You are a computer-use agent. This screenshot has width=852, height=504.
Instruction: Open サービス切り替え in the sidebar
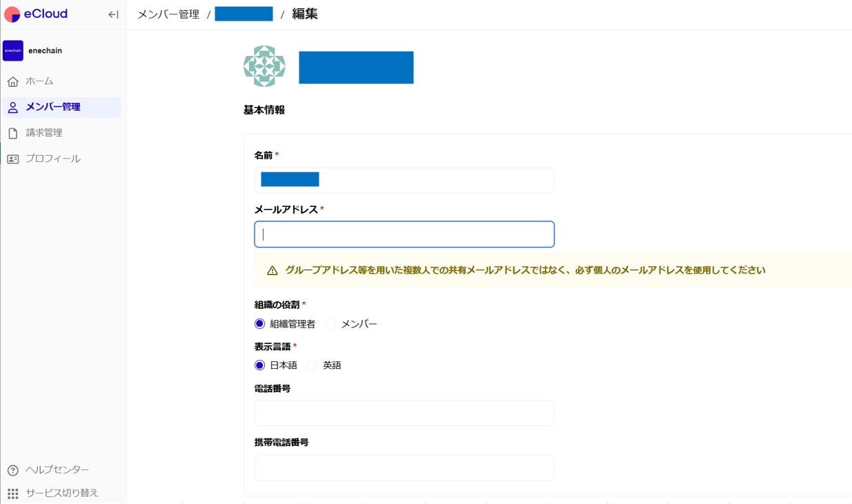(x=62, y=493)
